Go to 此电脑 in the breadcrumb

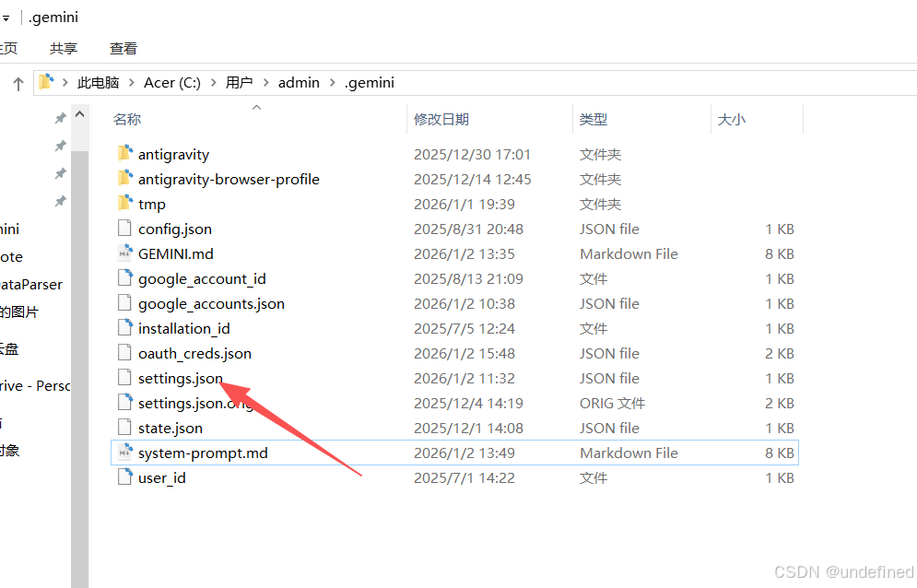coord(99,83)
